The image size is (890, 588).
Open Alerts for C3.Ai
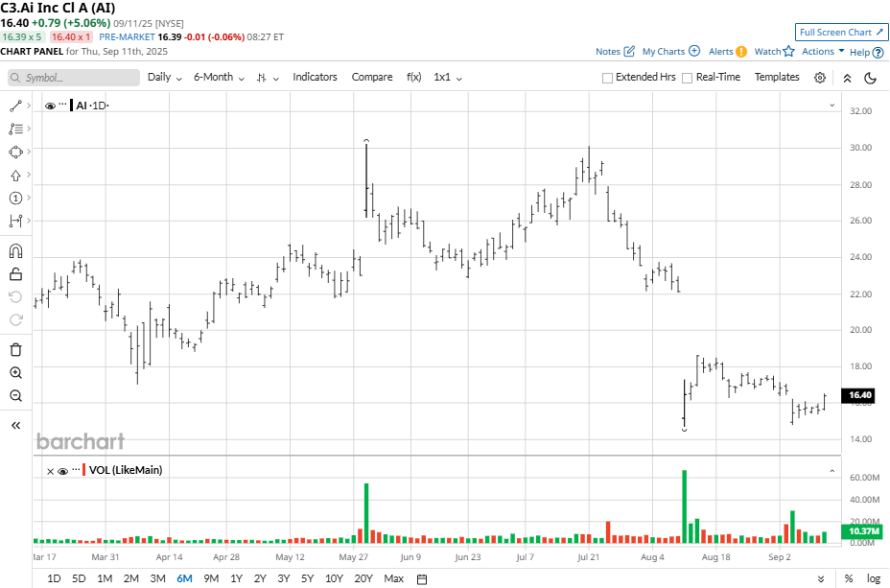coord(728,51)
